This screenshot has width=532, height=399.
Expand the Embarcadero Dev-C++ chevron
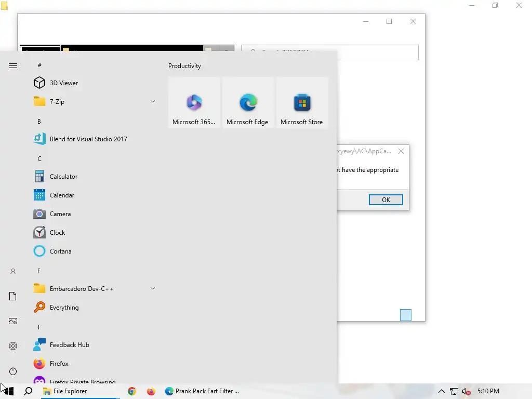click(x=153, y=288)
